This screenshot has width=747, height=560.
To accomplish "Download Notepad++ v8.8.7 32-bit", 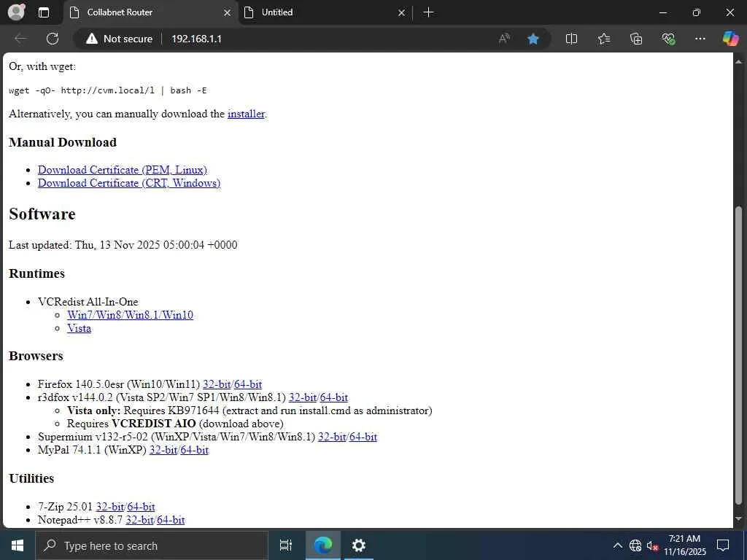I will click(139, 520).
